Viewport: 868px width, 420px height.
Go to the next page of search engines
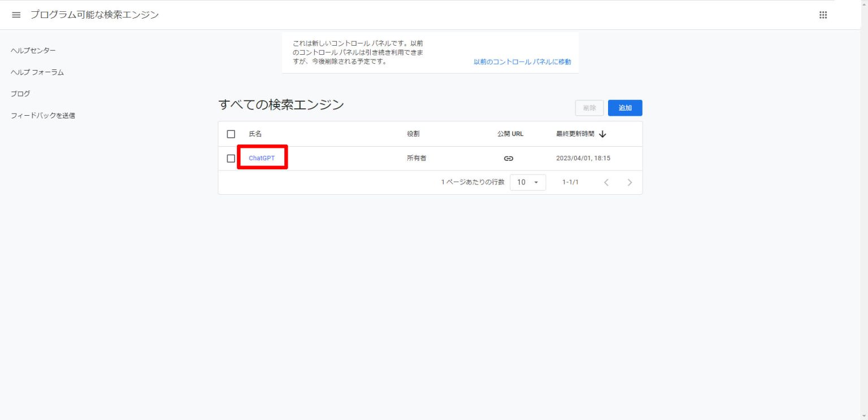[630, 182]
